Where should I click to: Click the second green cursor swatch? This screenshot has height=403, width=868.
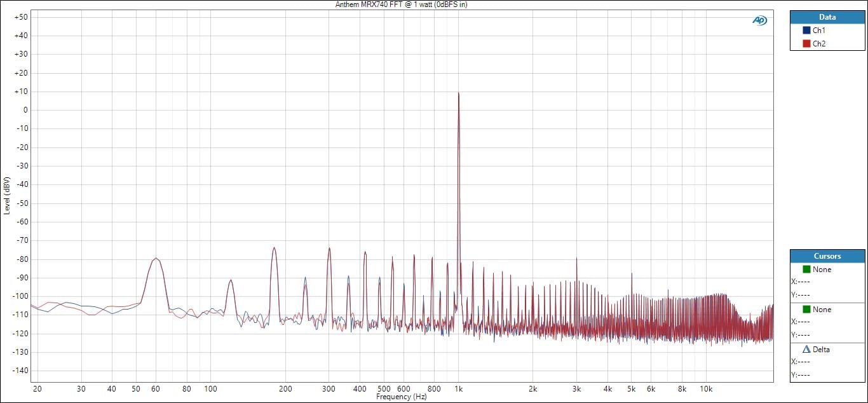coord(806,310)
